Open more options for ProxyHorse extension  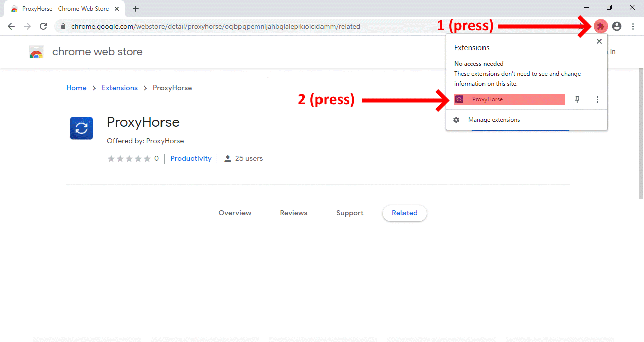597,99
